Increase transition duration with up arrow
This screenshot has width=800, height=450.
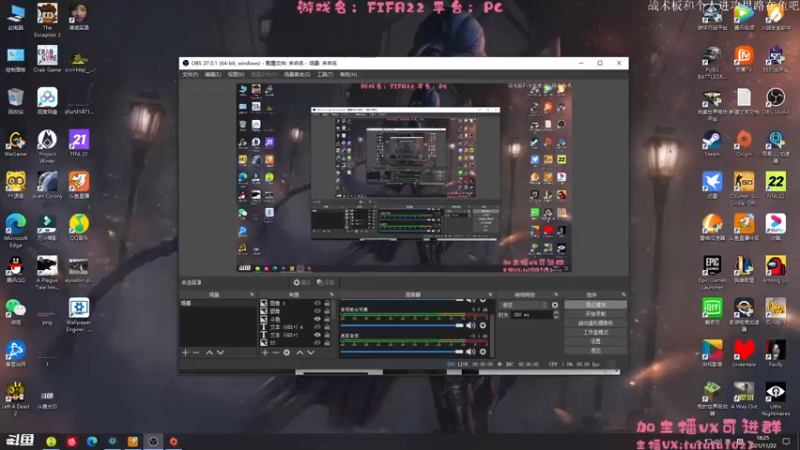(556, 313)
